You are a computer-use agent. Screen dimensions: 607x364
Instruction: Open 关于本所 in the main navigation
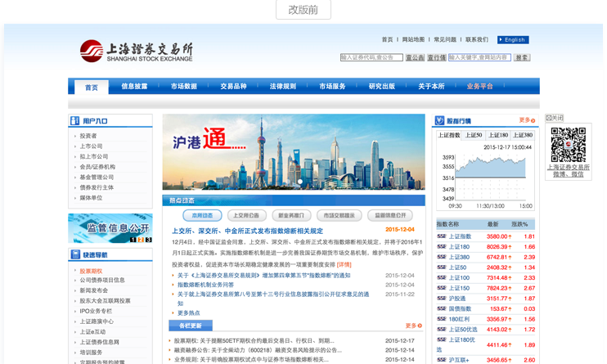[431, 87]
